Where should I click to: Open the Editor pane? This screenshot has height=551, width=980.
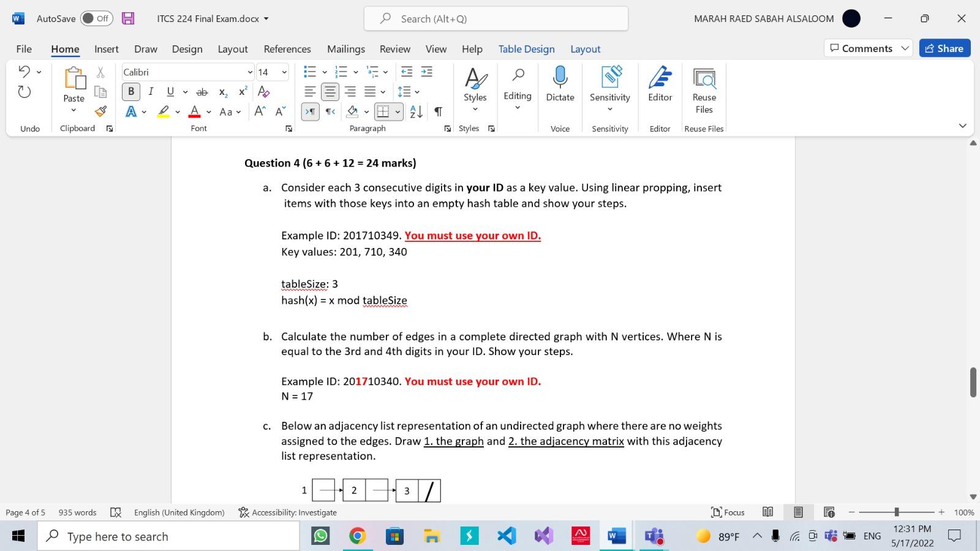pos(660,84)
